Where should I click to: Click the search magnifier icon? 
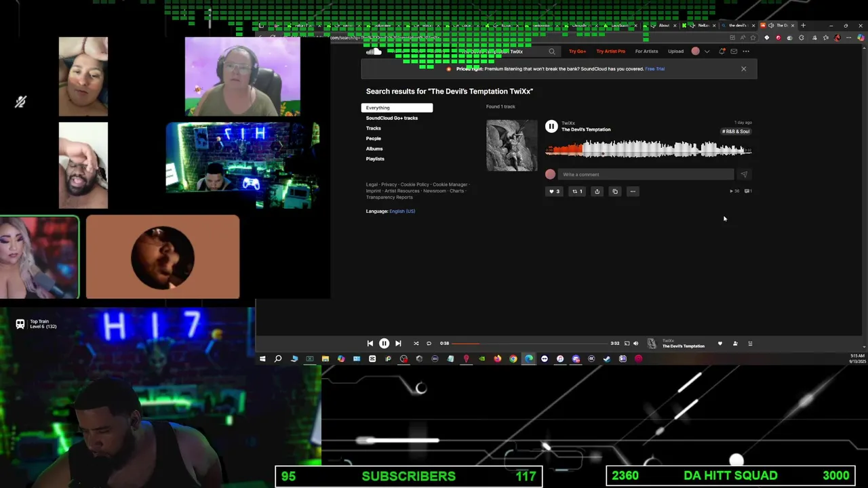pyautogui.click(x=552, y=52)
